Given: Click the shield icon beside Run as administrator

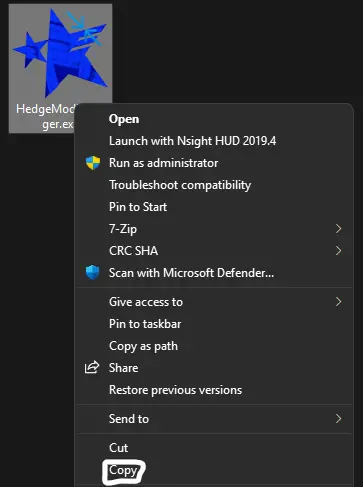Looking at the screenshot, I should [x=93, y=163].
